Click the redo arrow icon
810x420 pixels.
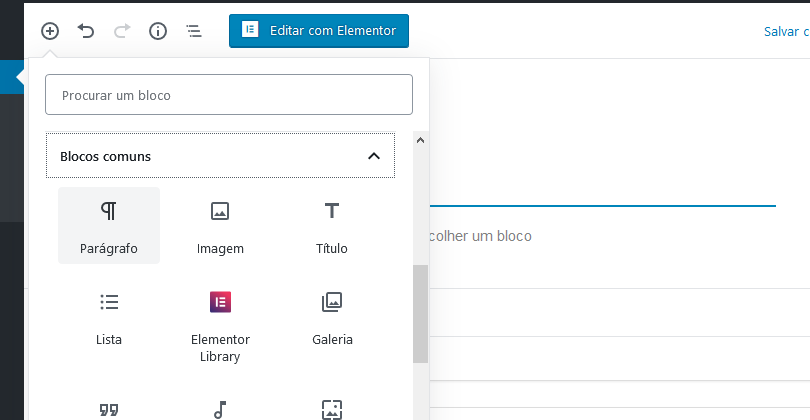click(x=122, y=31)
